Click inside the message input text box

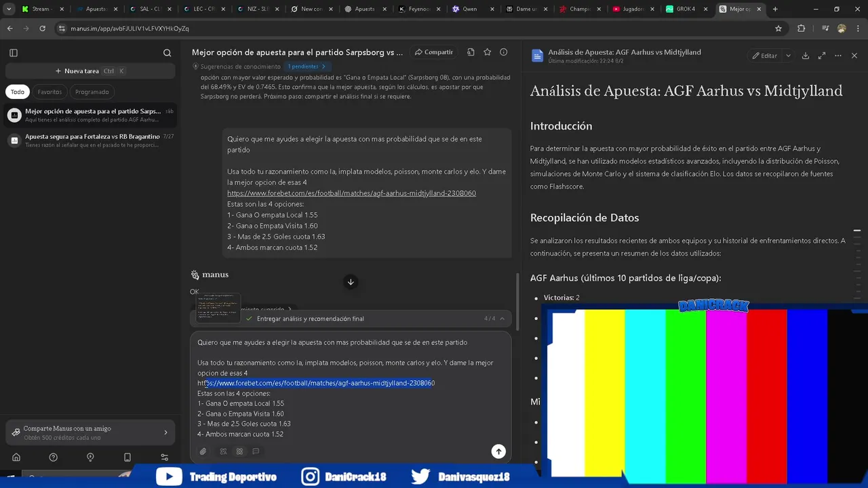(x=351, y=388)
